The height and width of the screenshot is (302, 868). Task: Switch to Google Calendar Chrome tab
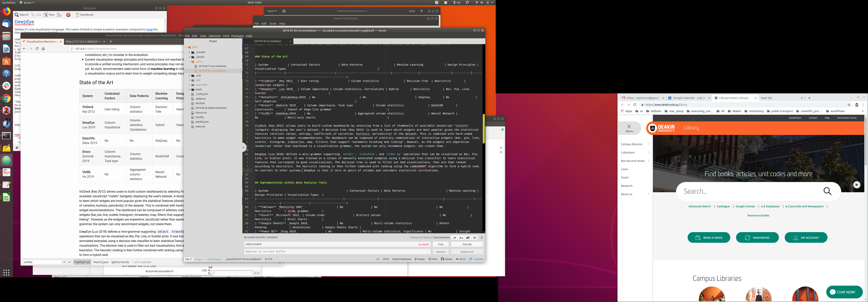click(x=689, y=98)
